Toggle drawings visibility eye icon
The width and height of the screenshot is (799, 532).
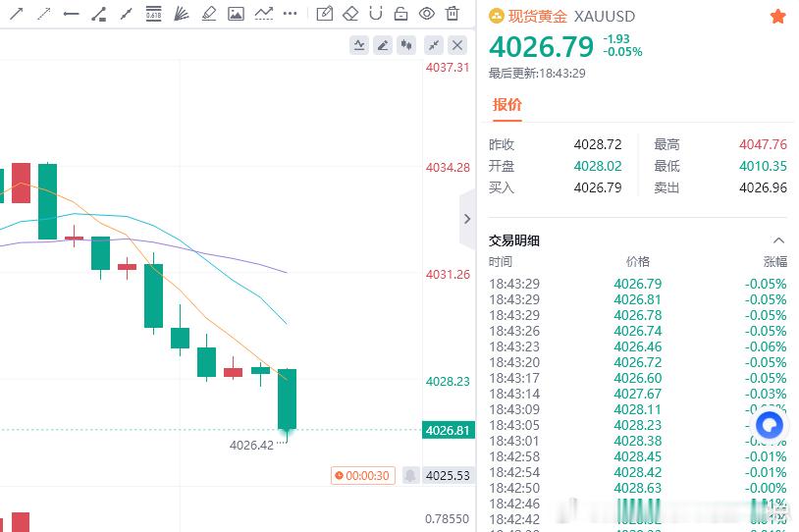427,14
